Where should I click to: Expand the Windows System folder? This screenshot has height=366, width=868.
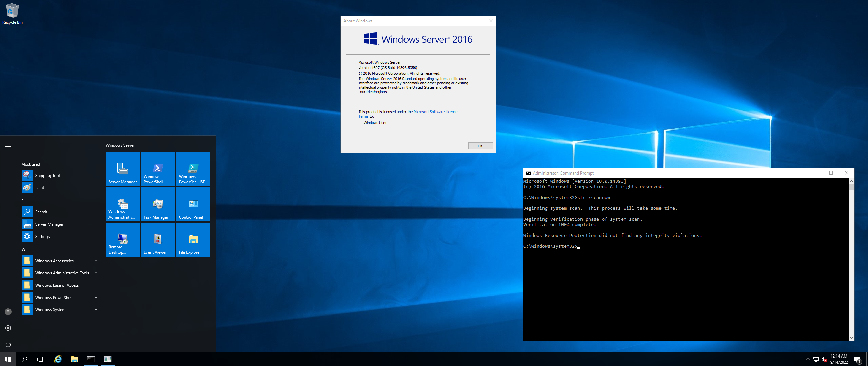point(60,309)
